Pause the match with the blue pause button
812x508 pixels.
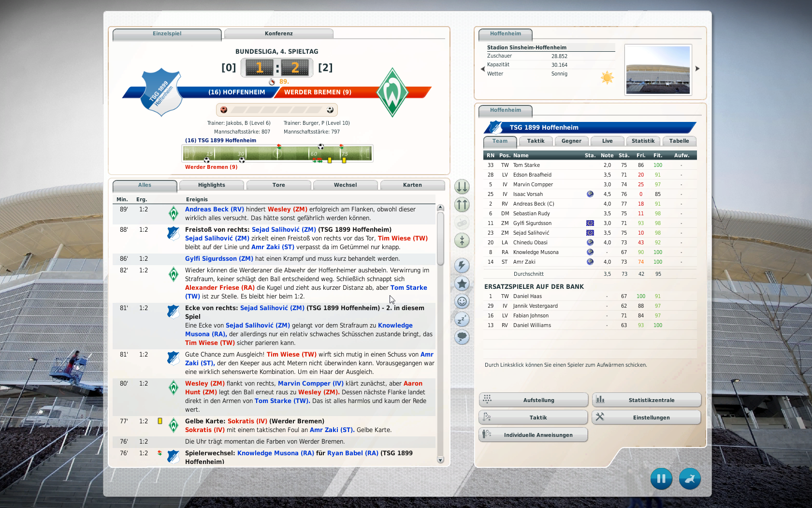(661, 478)
